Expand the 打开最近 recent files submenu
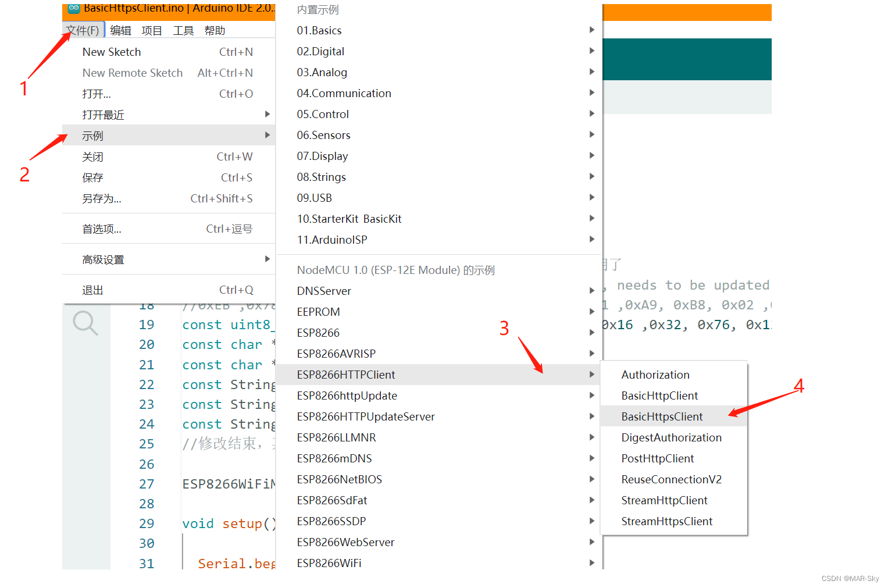888x588 pixels. coord(104,114)
